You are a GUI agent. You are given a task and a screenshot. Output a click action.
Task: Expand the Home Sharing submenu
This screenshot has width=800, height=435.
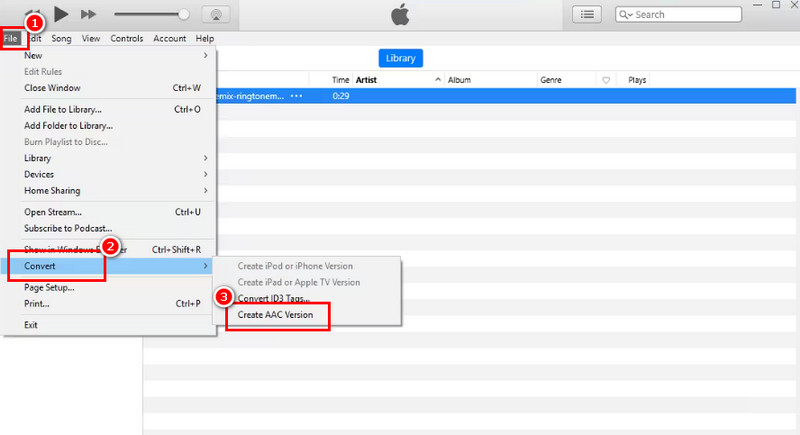108,191
